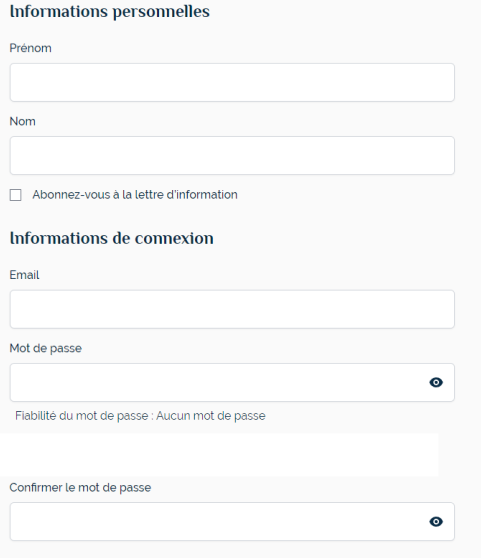Viewport: 481px width, 558px height.
Task: Click the 'Mot de passe' label text
Action: point(46,348)
